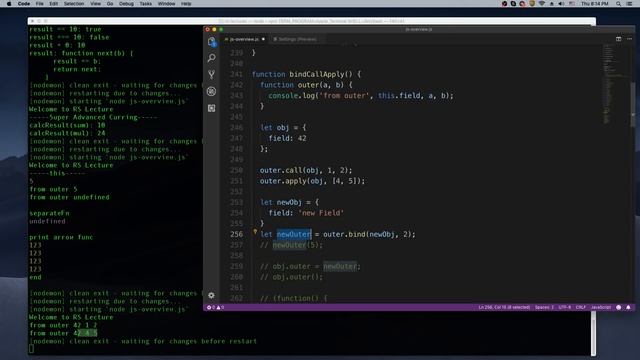Change line ending via CRLF status item
This screenshot has width=640, height=360.
(581, 307)
